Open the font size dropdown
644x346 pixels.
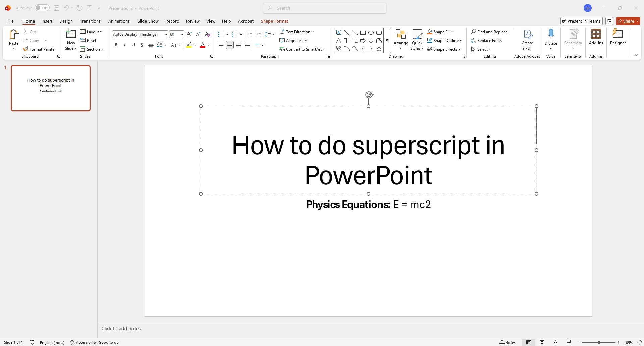[x=182, y=34]
